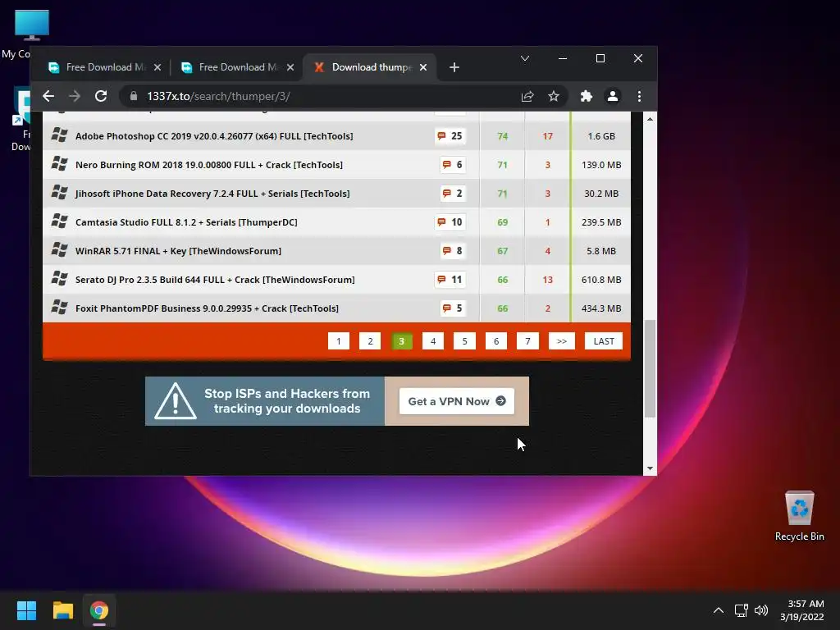This screenshot has width=840, height=630.
Task: Click Windows icon beside Jihosoft iPhone Data Recovery
Action: 59,192
